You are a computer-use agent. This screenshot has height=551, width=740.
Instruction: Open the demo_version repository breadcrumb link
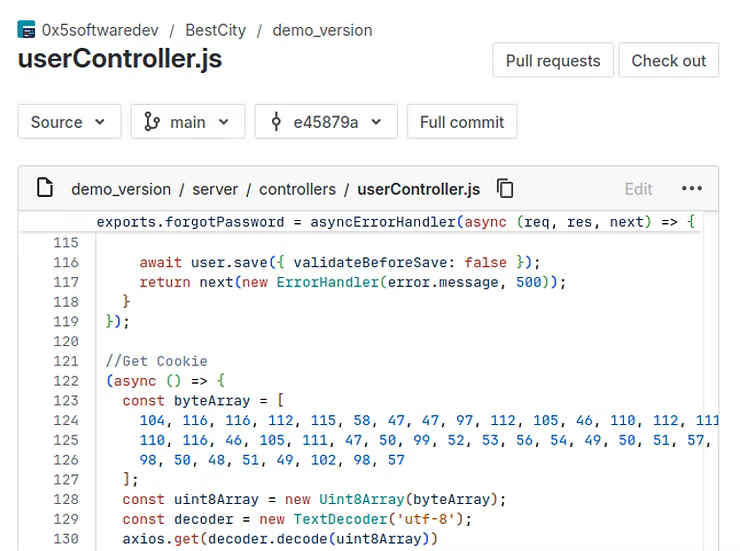click(x=322, y=30)
